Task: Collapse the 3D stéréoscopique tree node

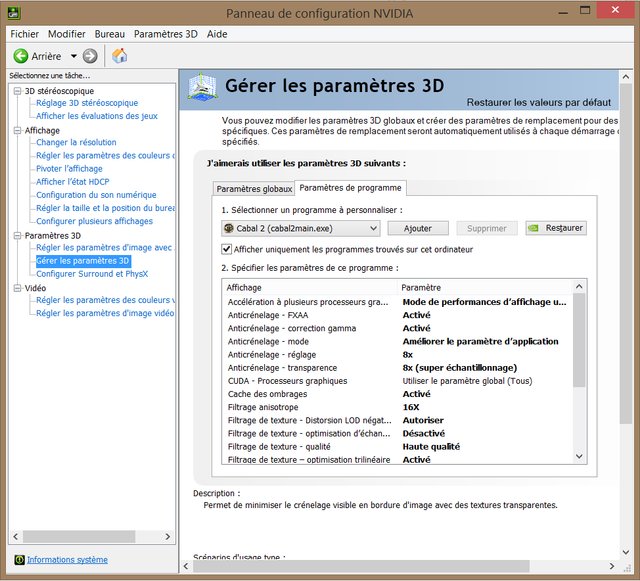Action: pos(17,91)
